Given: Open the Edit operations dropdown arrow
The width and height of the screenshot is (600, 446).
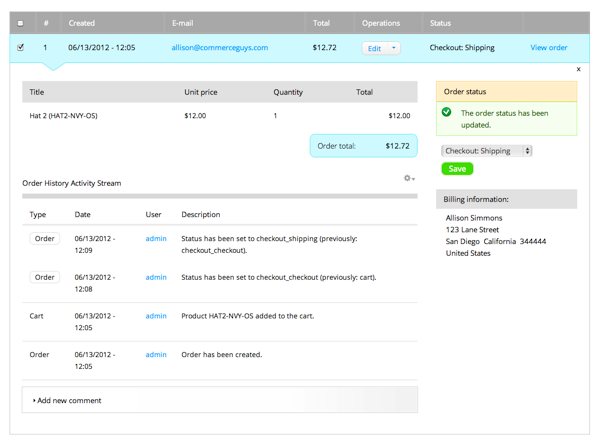Looking at the screenshot, I should point(394,48).
